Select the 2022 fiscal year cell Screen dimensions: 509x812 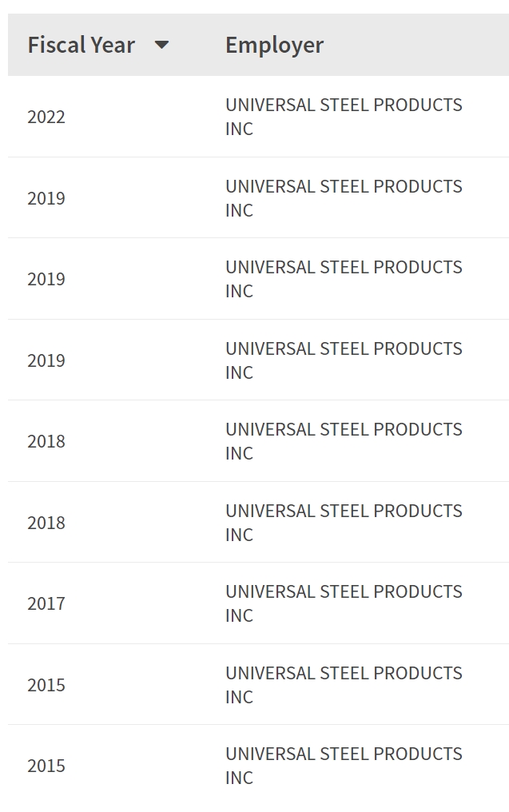click(46, 117)
